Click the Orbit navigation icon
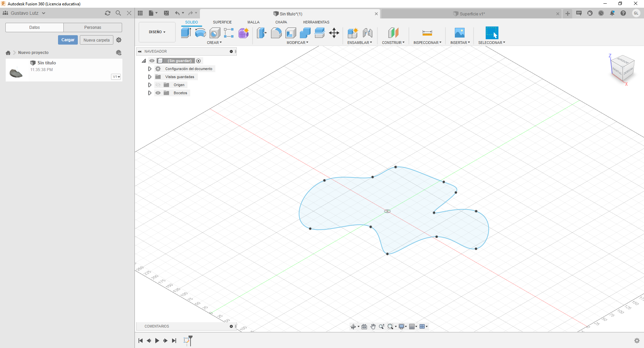This screenshot has width=644, height=348. [x=353, y=327]
